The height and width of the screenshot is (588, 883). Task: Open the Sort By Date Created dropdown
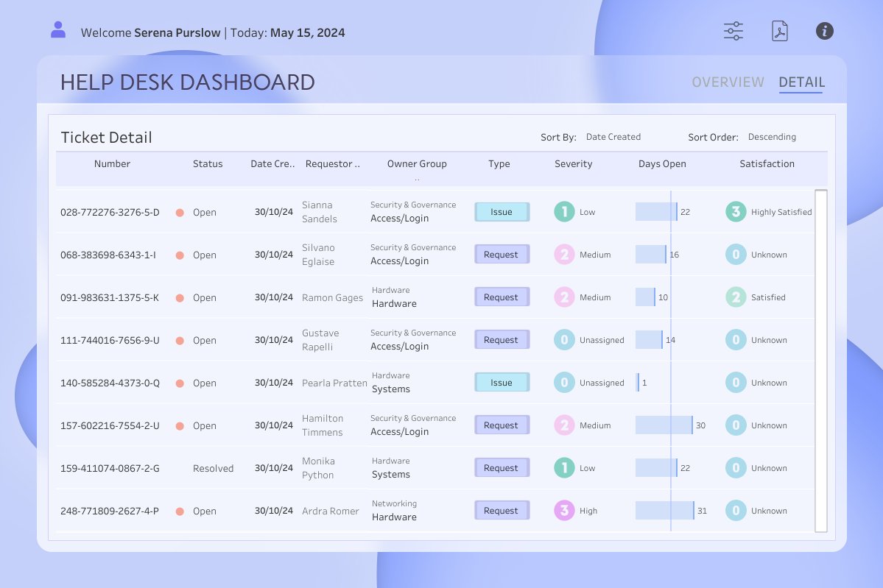coord(613,137)
